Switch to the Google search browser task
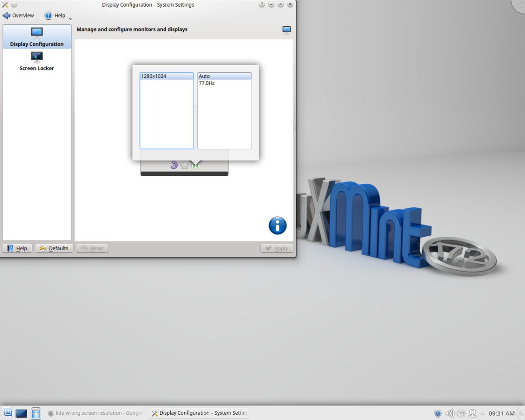The image size is (525, 420). point(96,413)
